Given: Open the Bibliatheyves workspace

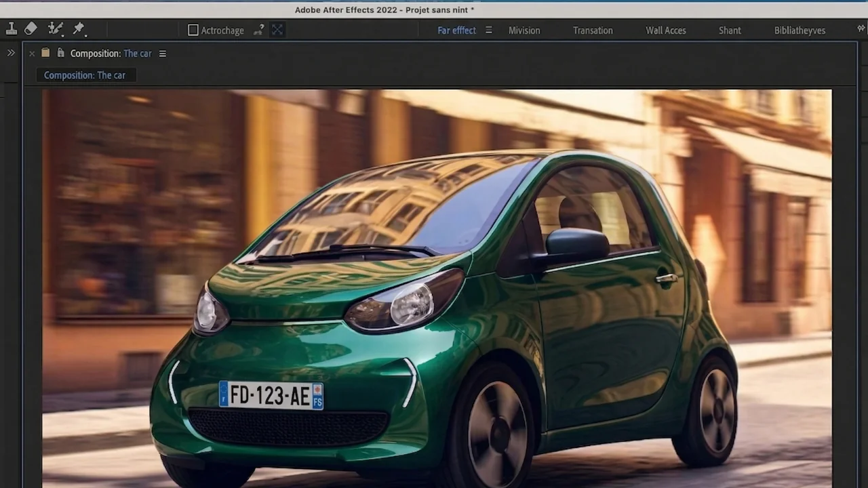Looking at the screenshot, I should pos(800,30).
